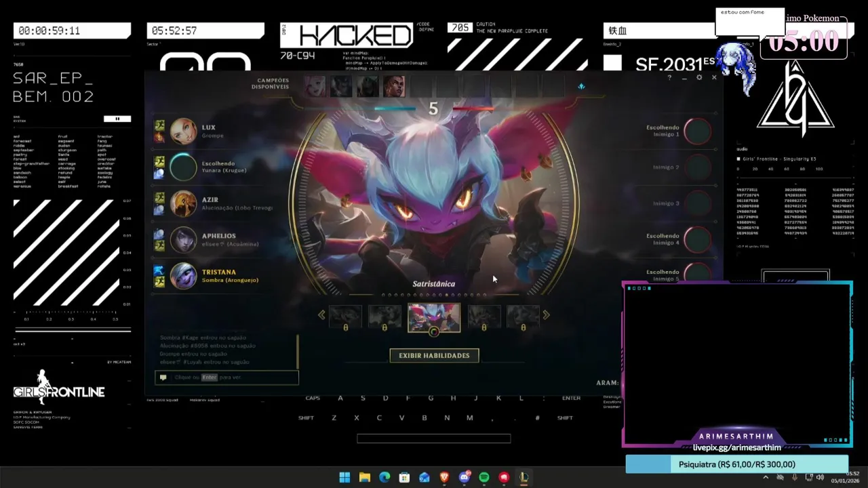Click Psiquiatra donation goal progress bar

point(736,464)
